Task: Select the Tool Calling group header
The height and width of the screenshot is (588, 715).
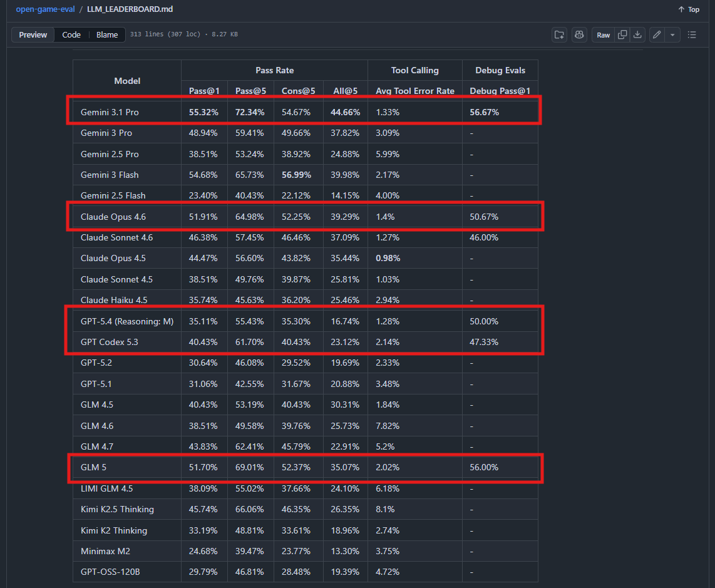Action: pos(415,70)
